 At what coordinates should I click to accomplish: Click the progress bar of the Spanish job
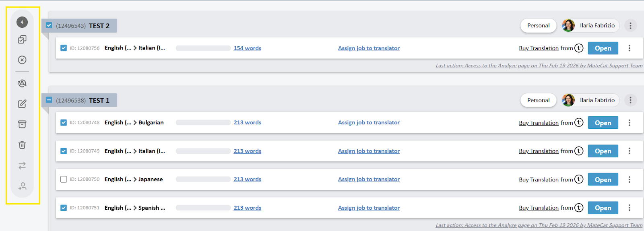[x=203, y=208]
